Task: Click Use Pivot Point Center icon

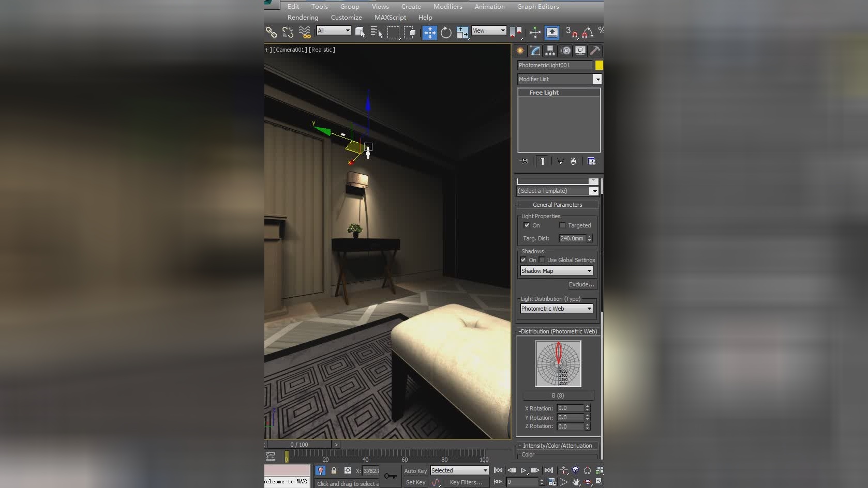Action: [516, 33]
